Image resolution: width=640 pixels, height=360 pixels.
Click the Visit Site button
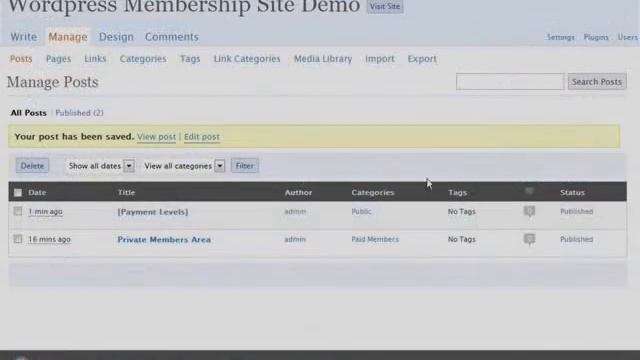point(385,7)
